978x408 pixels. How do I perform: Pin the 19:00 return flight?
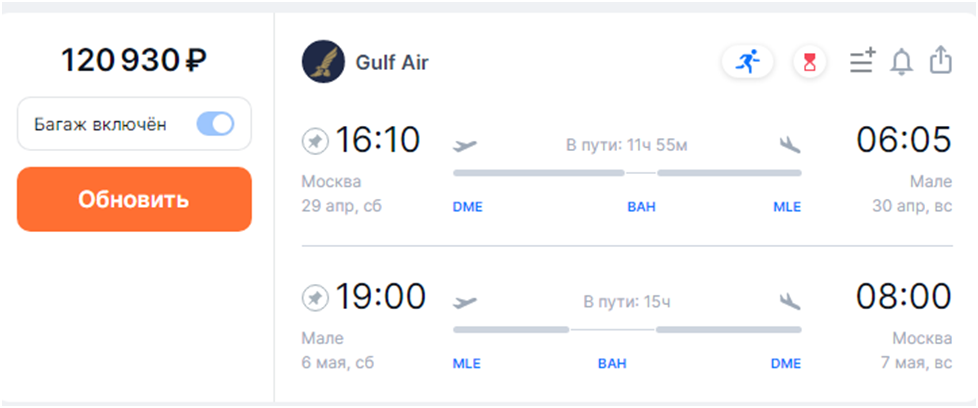tap(315, 298)
